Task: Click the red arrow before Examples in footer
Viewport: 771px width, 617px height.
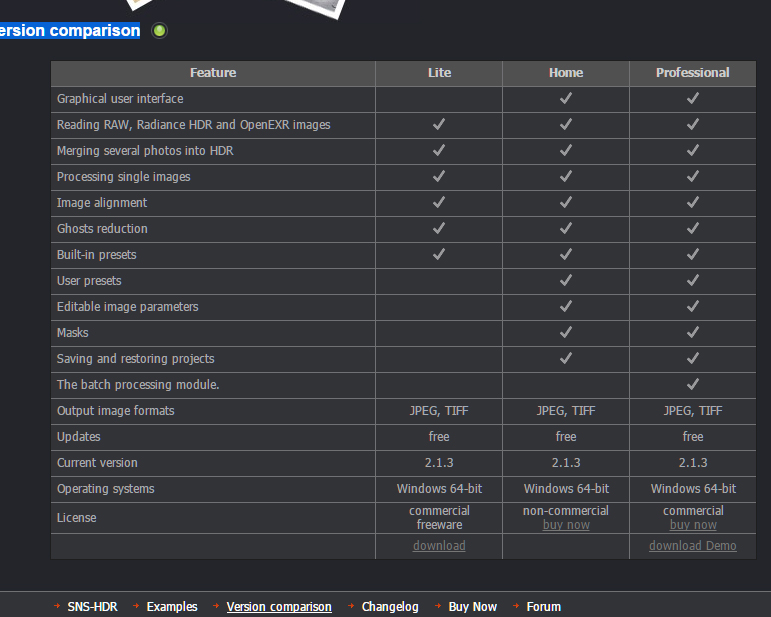Action: pyautogui.click(x=136, y=606)
